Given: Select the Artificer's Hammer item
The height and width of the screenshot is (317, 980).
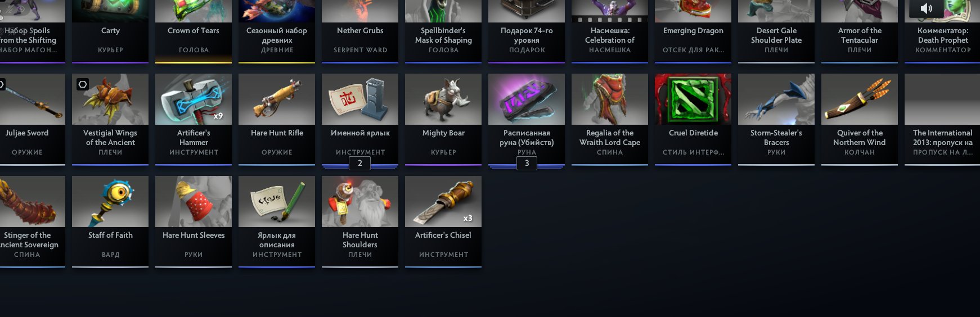Looking at the screenshot, I should tap(194, 119).
